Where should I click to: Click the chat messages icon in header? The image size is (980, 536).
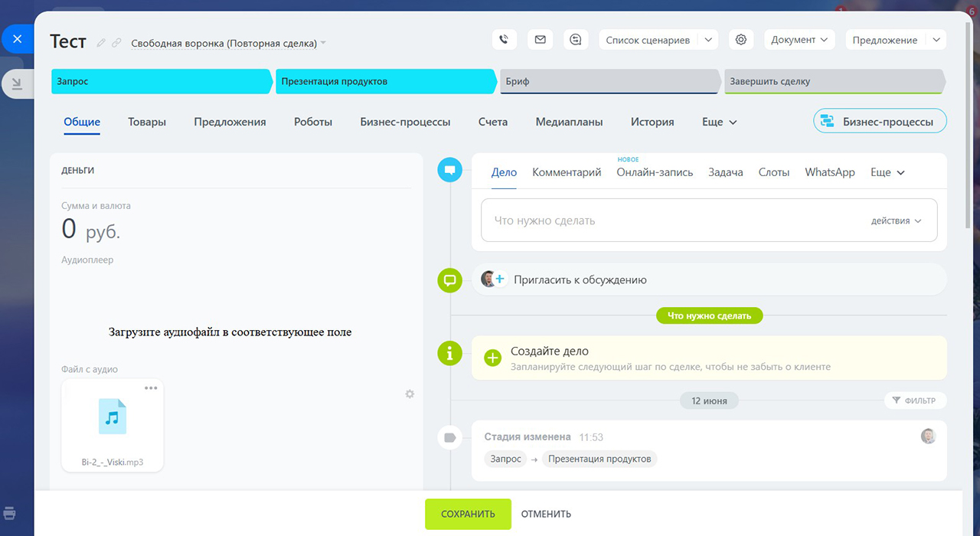[x=577, y=40]
